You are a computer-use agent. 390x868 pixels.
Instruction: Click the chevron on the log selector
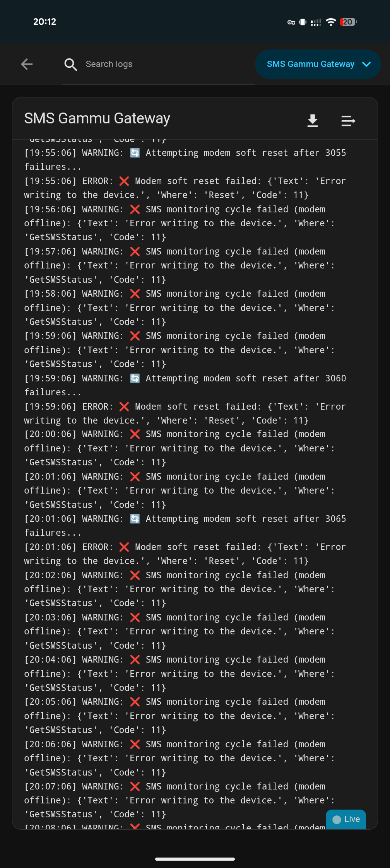point(366,64)
